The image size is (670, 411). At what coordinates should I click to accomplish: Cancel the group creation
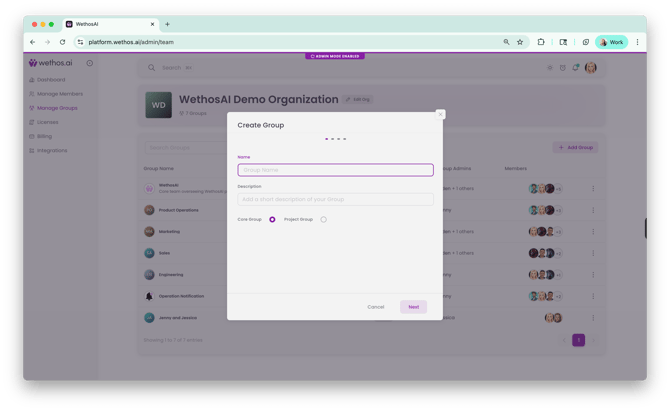tap(375, 307)
